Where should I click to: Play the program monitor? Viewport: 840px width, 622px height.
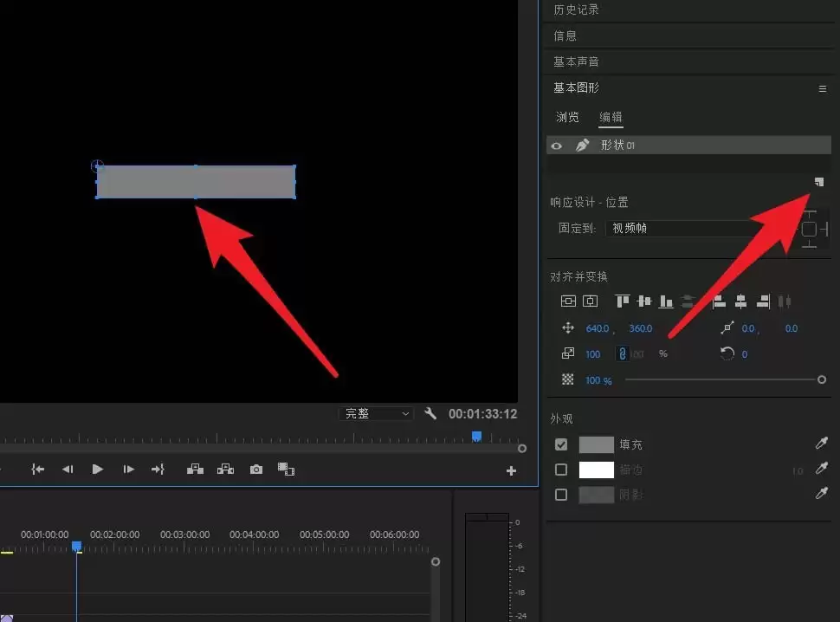(98, 470)
